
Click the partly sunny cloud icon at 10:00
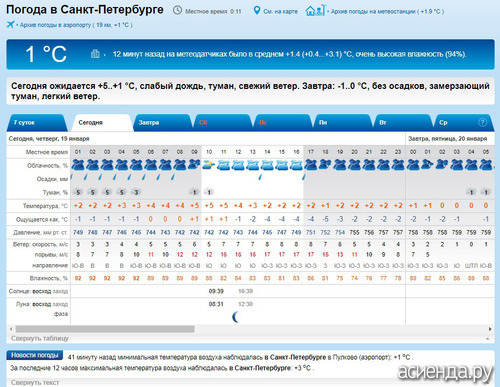click(x=209, y=165)
